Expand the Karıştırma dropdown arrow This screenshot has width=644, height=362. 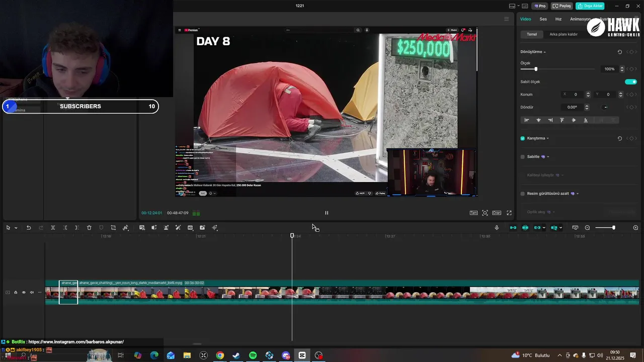click(548, 138)
